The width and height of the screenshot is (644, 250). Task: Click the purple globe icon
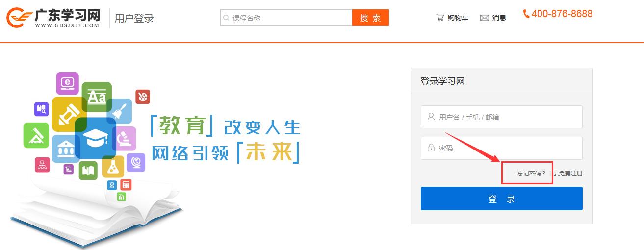pos(136,162)
